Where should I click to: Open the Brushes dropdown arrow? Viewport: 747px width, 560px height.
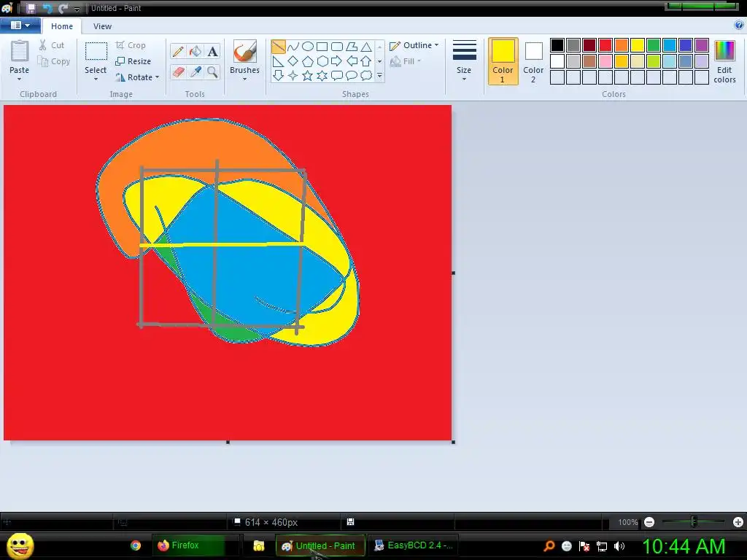click(244, 79)
